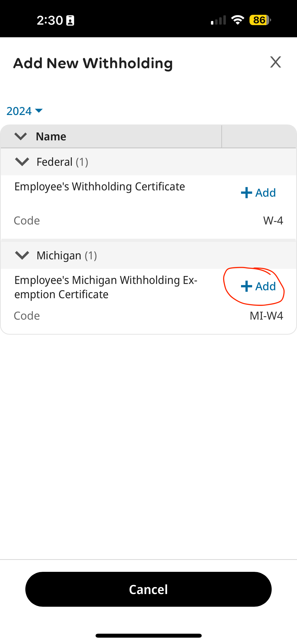Tap the home indicator bar
The height and width of the screenshot is (644, 297).
[x=148, y=636]
